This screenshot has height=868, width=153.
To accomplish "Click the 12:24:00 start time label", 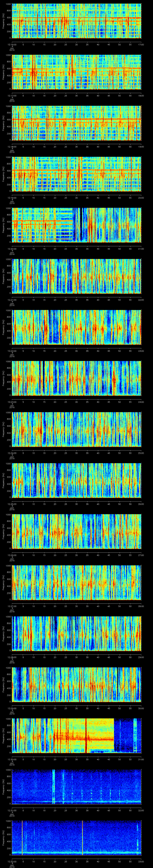I will [12, 453].
